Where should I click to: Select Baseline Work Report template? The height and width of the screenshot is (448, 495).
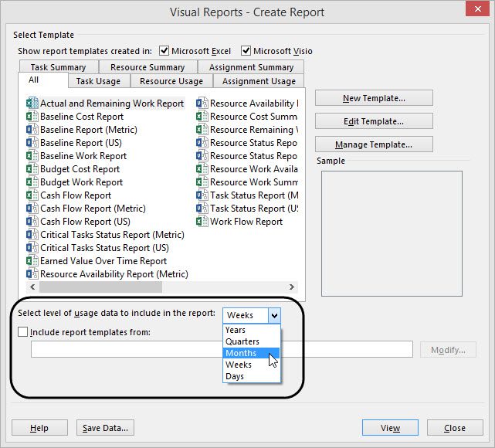click(x=83, y=156)
